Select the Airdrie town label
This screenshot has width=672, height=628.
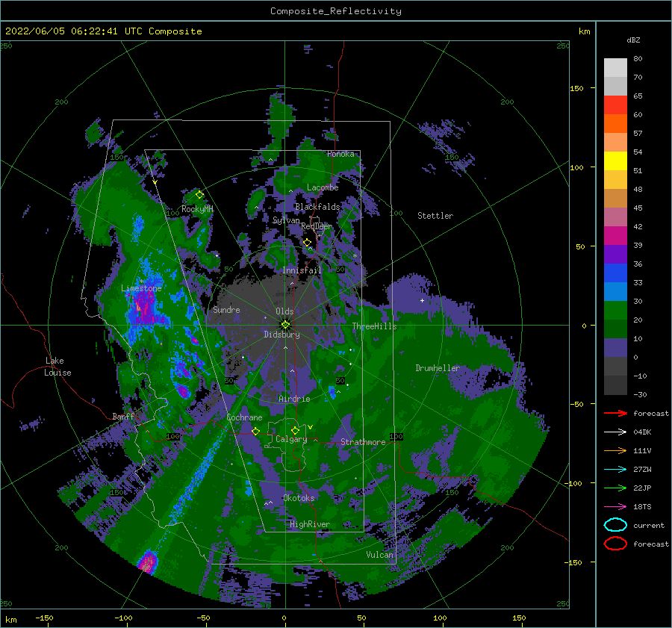[x=294, y=399]
